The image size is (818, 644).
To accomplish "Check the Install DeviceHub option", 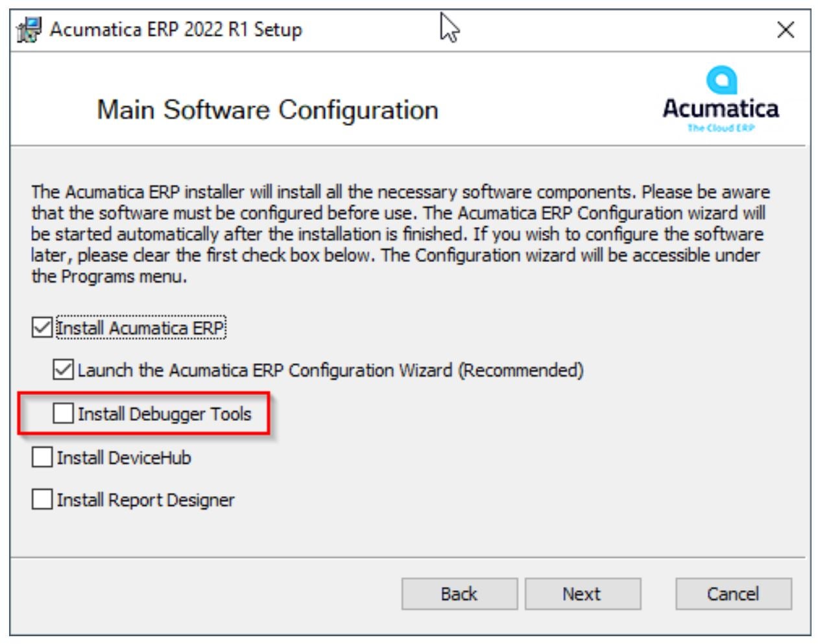I will pyautogui.click(x=42, y=457).
